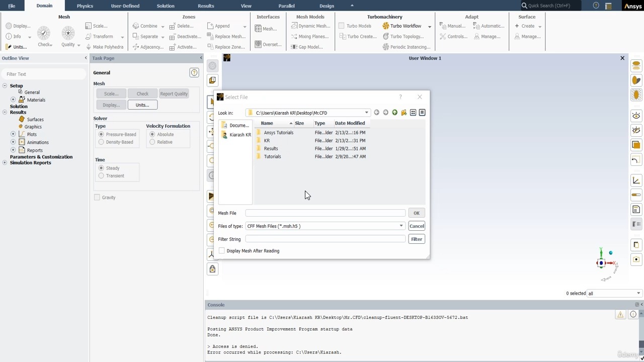644x362 pixels.
Task: Click the Mesh File input field
Action: [x=326, y=213]
